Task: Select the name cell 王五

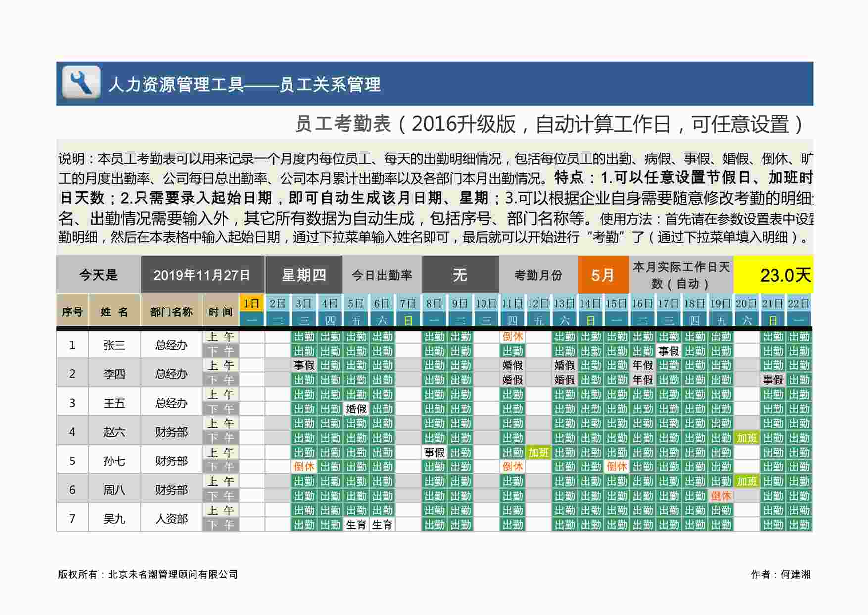Action: coord(114,403)
